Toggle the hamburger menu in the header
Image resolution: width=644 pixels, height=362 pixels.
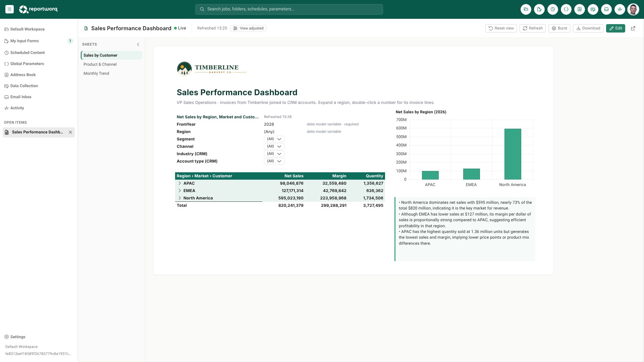click(x=9, y=9)
